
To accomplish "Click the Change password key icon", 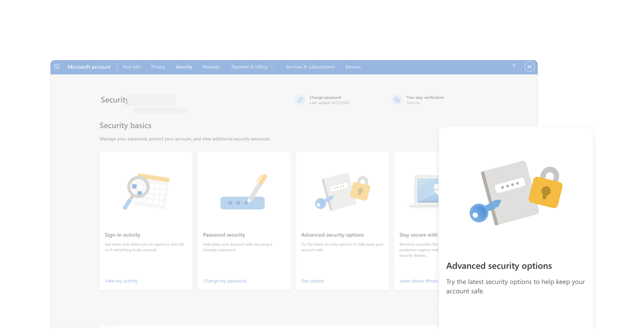I will (300, 100).
